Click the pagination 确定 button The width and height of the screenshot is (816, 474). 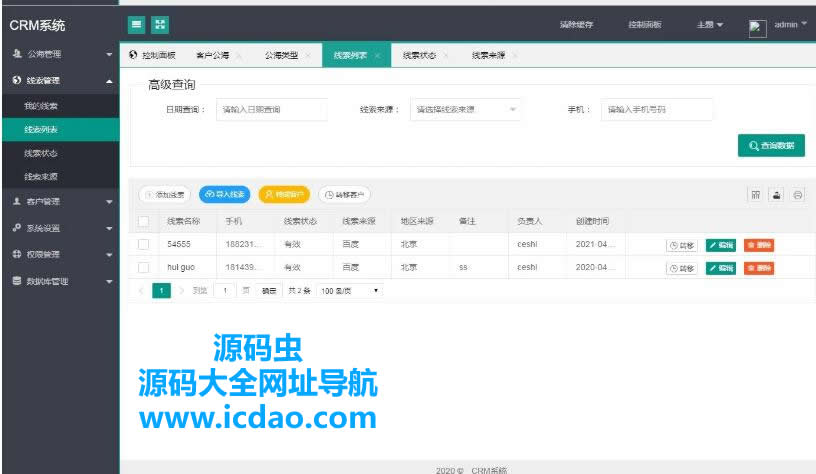(x=269, y=291)
